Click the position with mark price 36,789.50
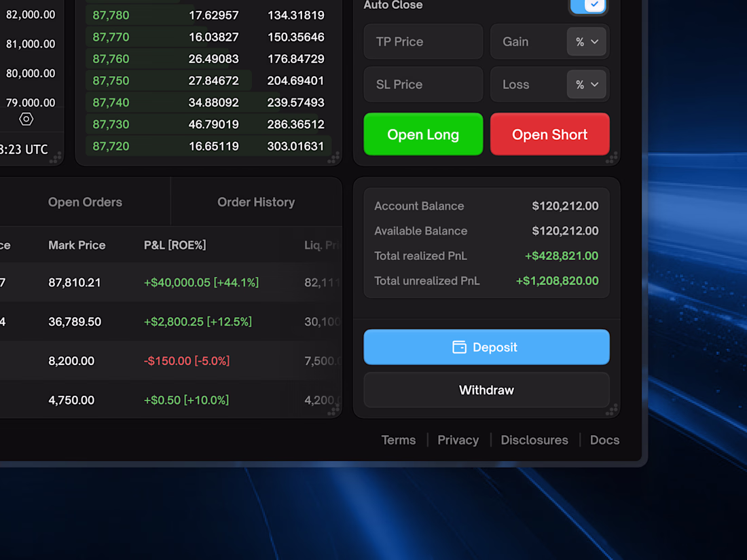The height and width of the screenshot is (560, 747). coord(171,322)
